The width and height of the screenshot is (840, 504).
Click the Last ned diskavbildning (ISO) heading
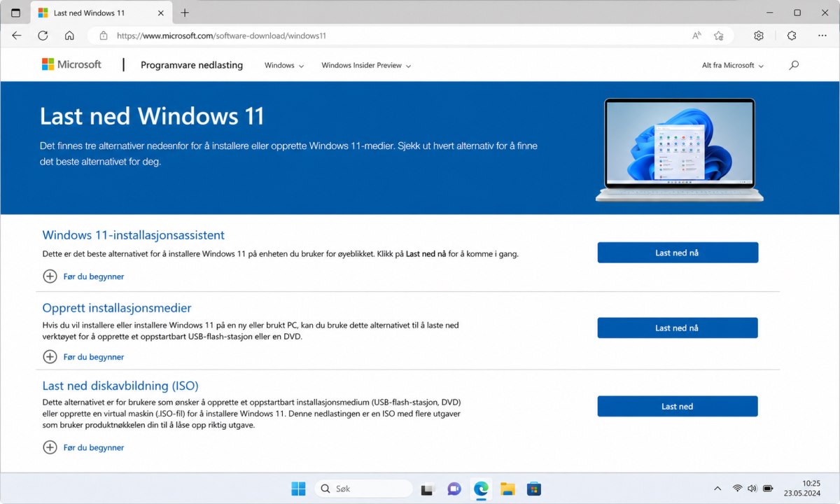(x=120, y=386)
